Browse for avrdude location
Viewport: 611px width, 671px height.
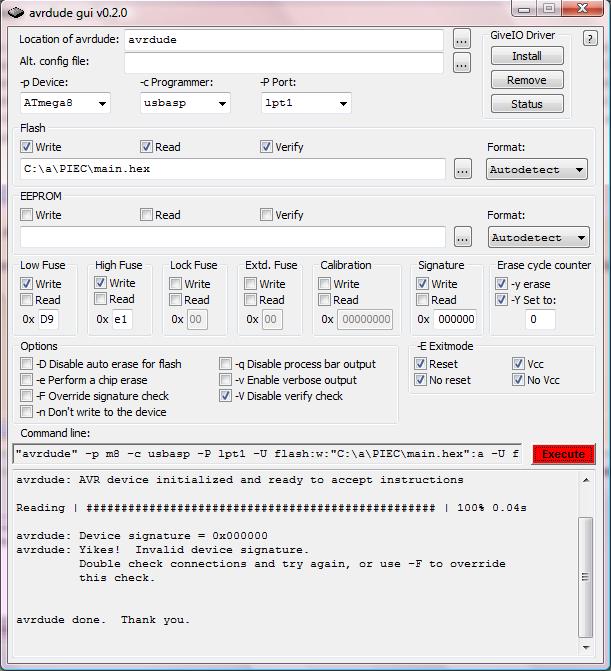[x=461, y=39]
